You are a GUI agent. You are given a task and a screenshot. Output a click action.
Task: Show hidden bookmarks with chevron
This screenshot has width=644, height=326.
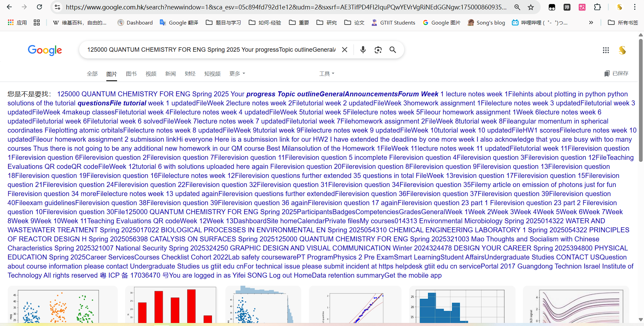(x=591, y=22)
